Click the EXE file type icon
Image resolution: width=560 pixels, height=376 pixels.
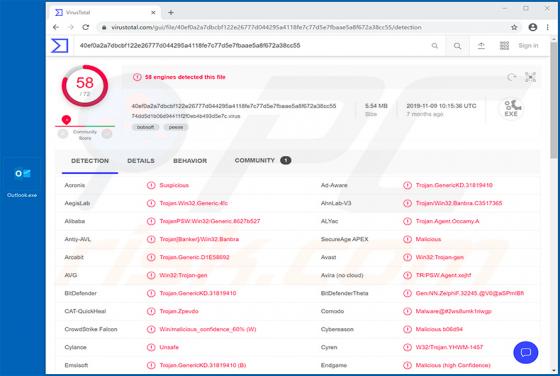[511, 108]
